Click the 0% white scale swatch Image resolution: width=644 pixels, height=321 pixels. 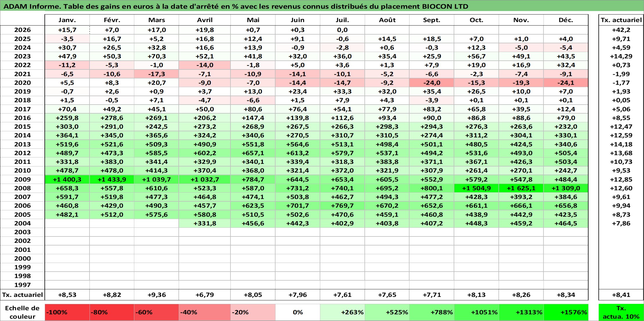(298, 312)
